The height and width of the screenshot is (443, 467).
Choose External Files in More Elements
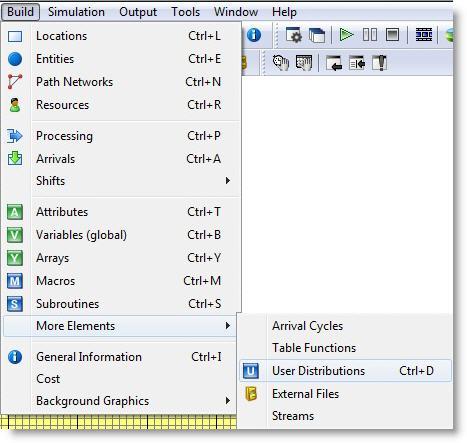(x=305, y=394)
